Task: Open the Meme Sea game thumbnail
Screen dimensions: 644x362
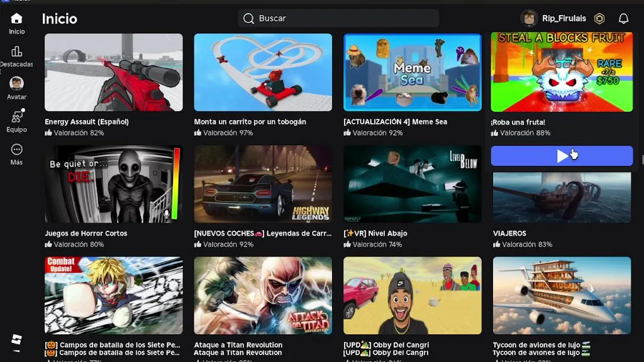Action: coord(413,72)
